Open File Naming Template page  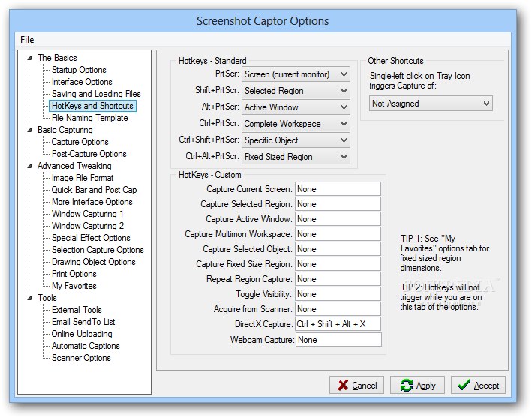pyautogui.click(x=89, y=118)
